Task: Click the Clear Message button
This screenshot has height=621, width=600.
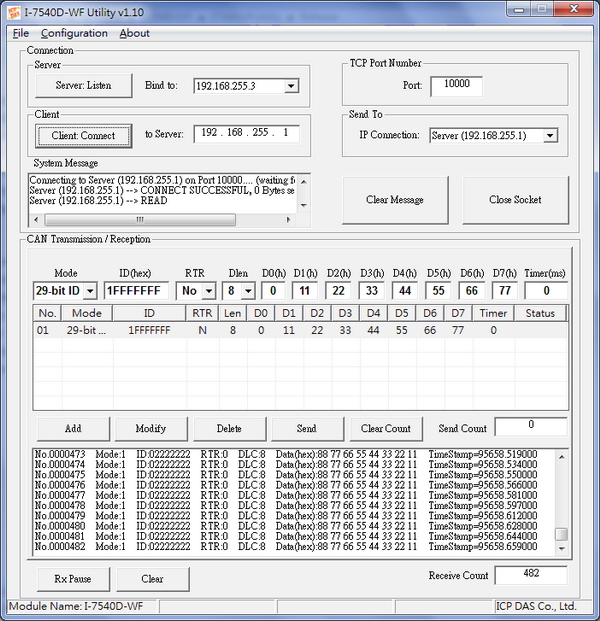Action: click(395, 200)
